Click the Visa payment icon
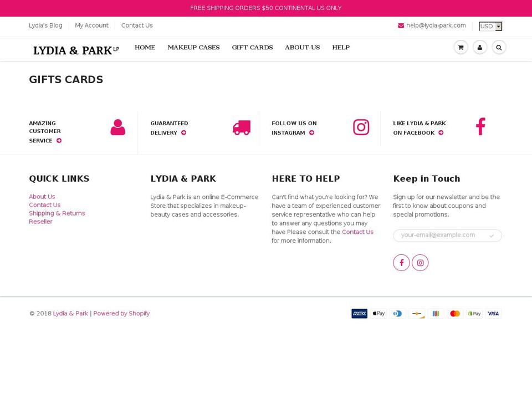This screenshot has width=532, height=399. [493, 314]
